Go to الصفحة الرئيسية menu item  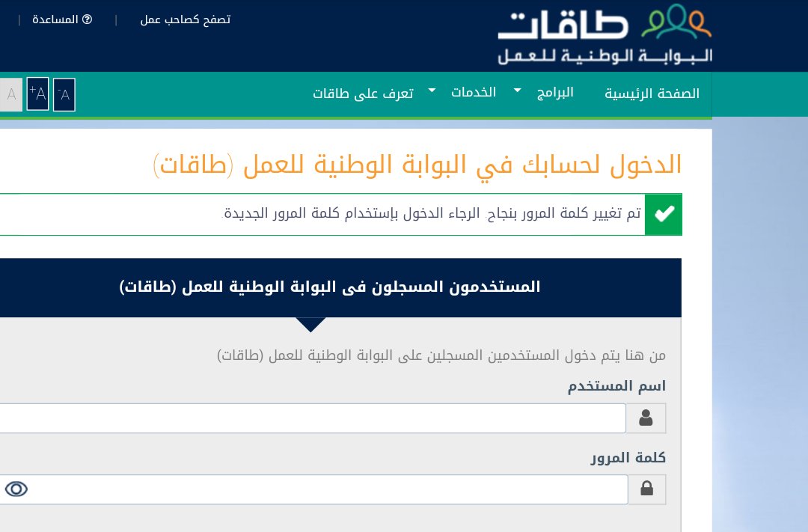click(652, 94)
